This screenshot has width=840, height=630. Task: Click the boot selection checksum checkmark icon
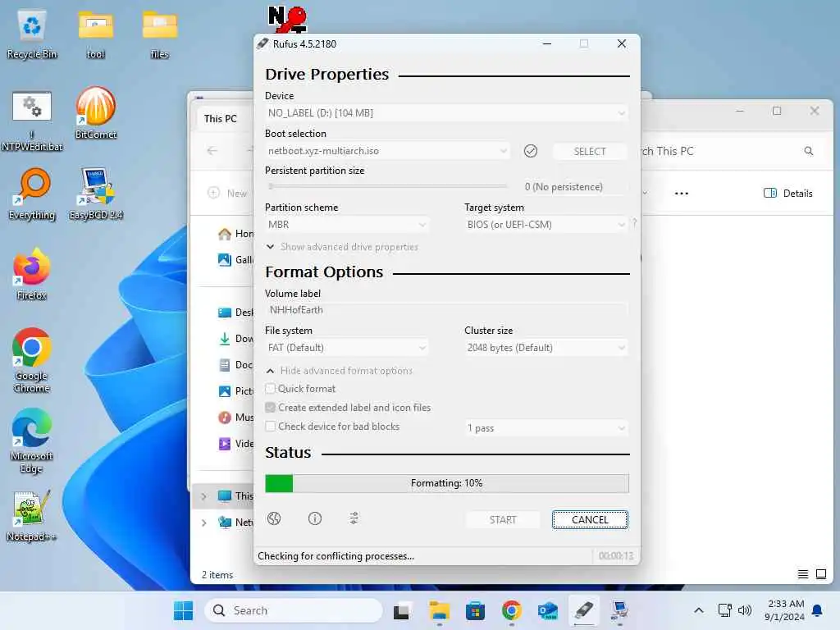point(531,151)
